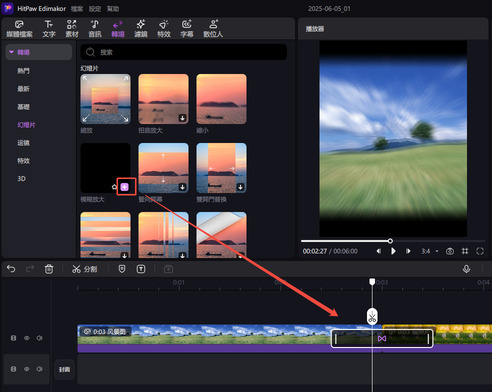
Task: Click the purple bowtie transition icon on timeline
Action: pyautogui.click(x=382, y=339)
